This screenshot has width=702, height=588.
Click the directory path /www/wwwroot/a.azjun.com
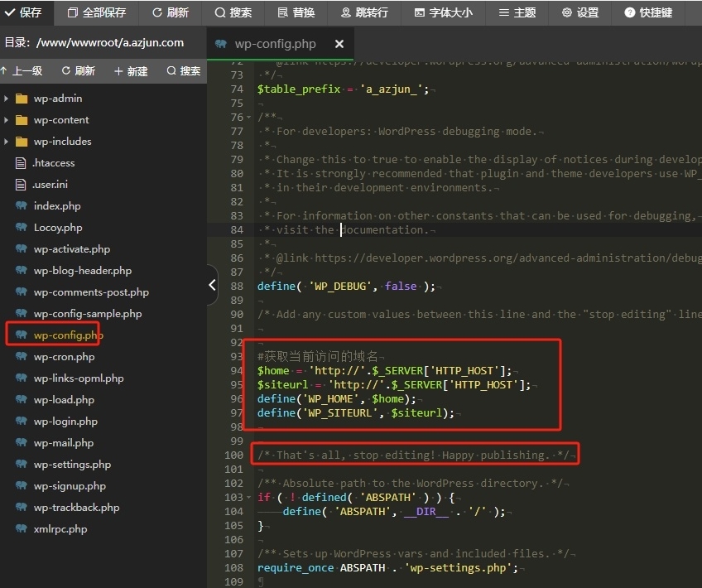coord(110,42)
